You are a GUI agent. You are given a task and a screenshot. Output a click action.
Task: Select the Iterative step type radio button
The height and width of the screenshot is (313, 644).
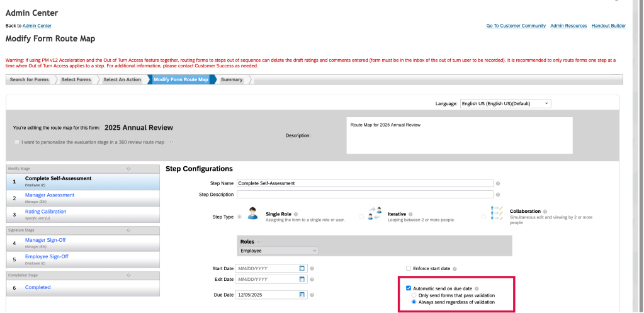click(361, 217)
